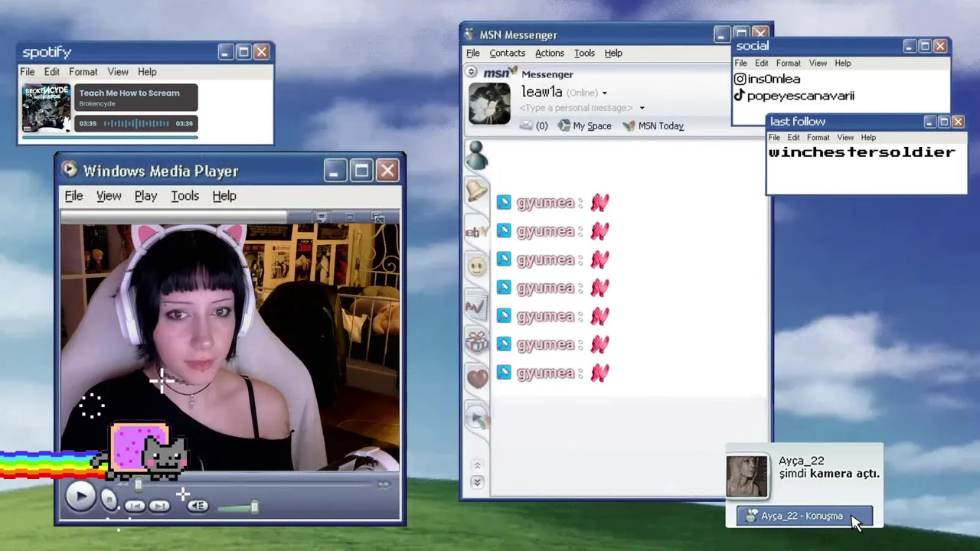
Task: Click the artist name Brokencyde
Action: pos(97,104)
